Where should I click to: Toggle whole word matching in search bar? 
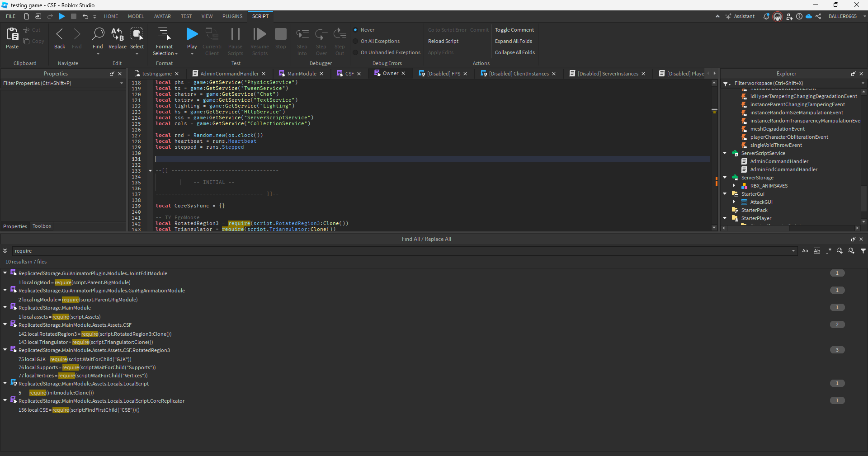(816, 251)
